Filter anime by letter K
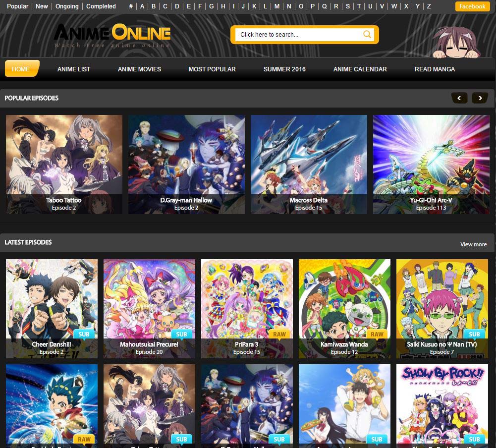The image size is (496, 448). [x=254, y=6]
